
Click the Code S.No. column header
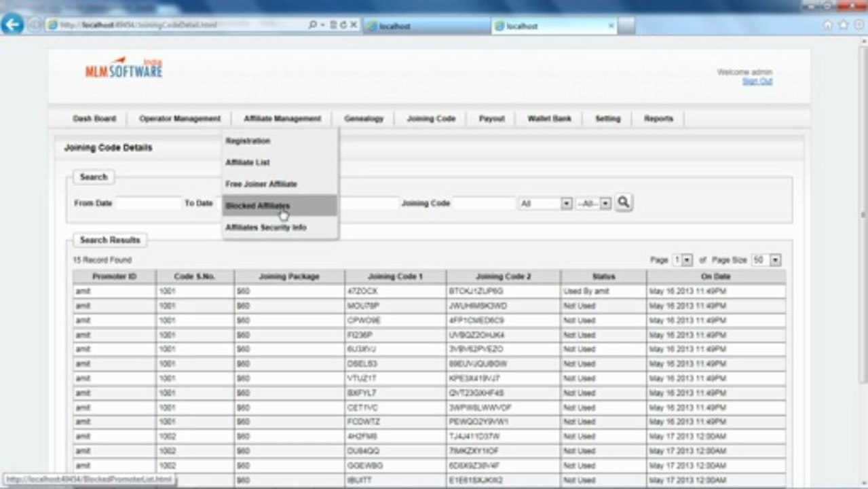195,276
